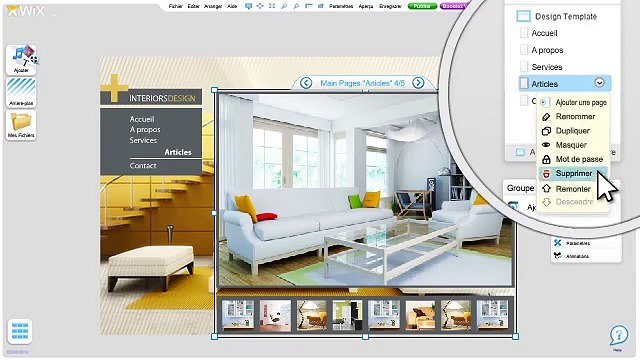Click the page icon beside A propos
The height and width of the screenshot is (360, 640).
(524, 50)
